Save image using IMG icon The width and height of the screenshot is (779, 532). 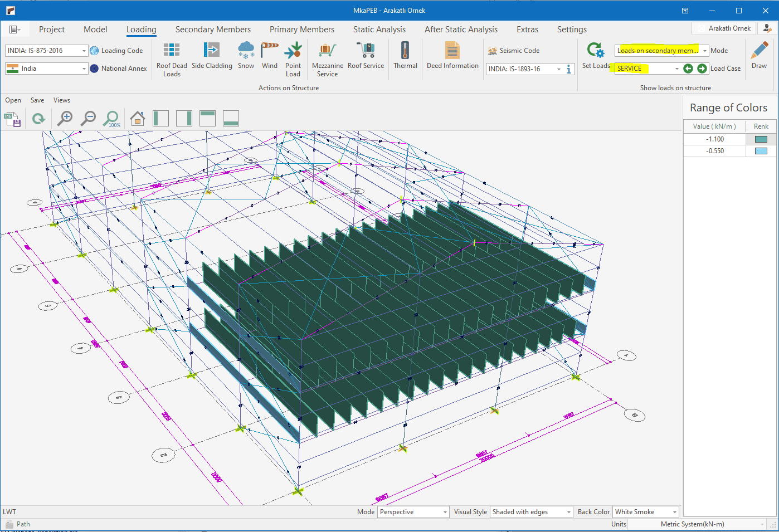click(x=12, y=119)
